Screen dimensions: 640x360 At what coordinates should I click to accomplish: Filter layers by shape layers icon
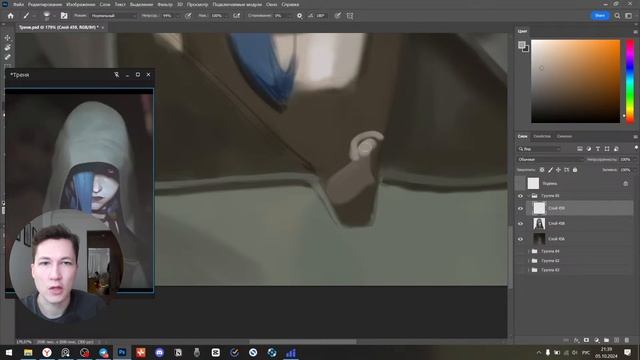(x=607, y=149)
